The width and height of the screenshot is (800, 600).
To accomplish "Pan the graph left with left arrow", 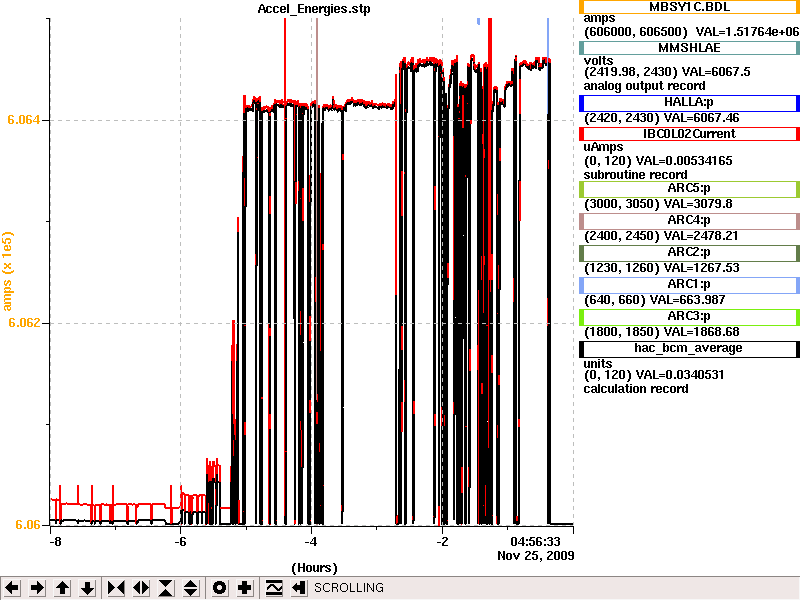I will [x=12, y=588].
